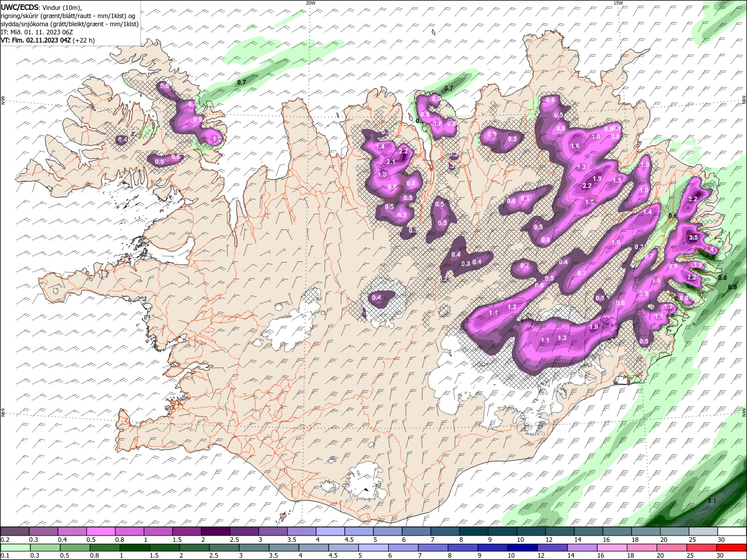Pick the white swatch above 30, top row
Image resolution: width=747 pixels, height=560 pixels.
pos(732,531)
